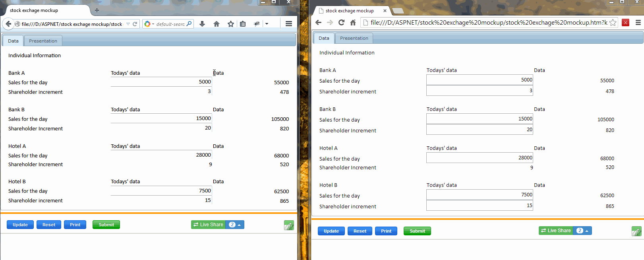
Task: Switch to the Presentation tab in Chrome
Action: [x=354, y=38]
